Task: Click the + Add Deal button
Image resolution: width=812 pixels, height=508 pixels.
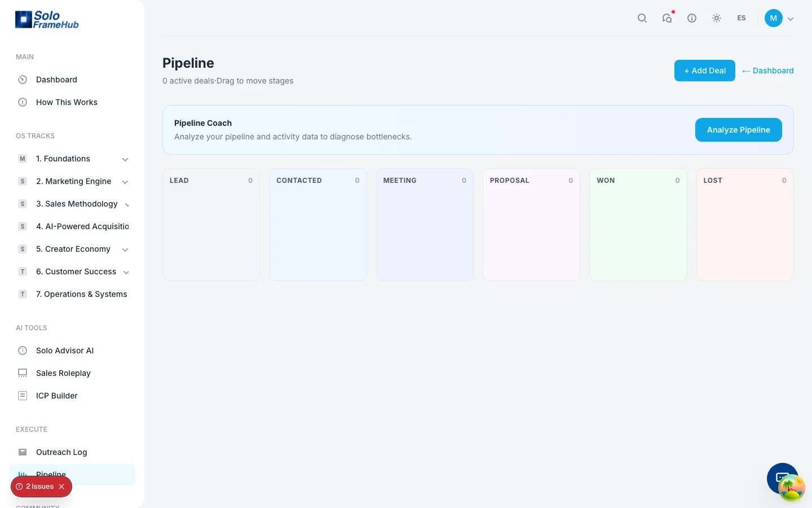Action: coord(705,71)
